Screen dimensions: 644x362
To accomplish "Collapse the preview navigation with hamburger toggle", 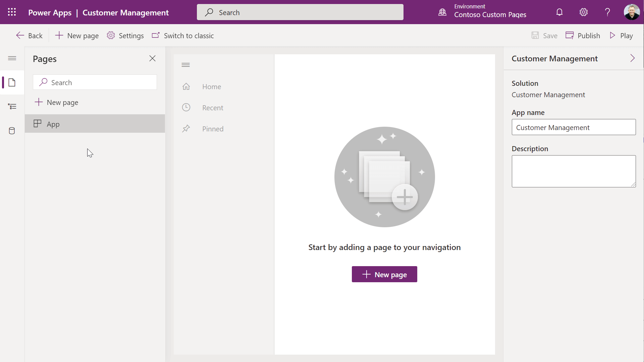I will (186, 65).
